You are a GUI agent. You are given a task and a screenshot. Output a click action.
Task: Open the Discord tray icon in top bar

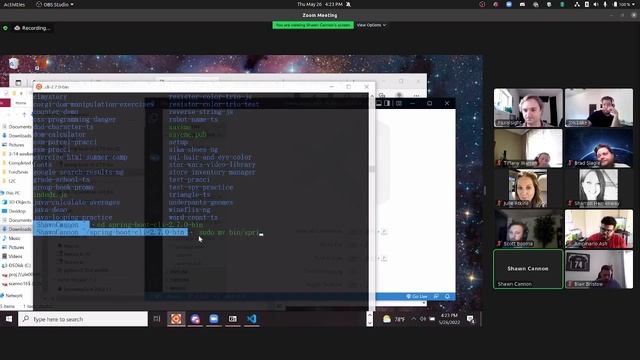click(522, 4)
